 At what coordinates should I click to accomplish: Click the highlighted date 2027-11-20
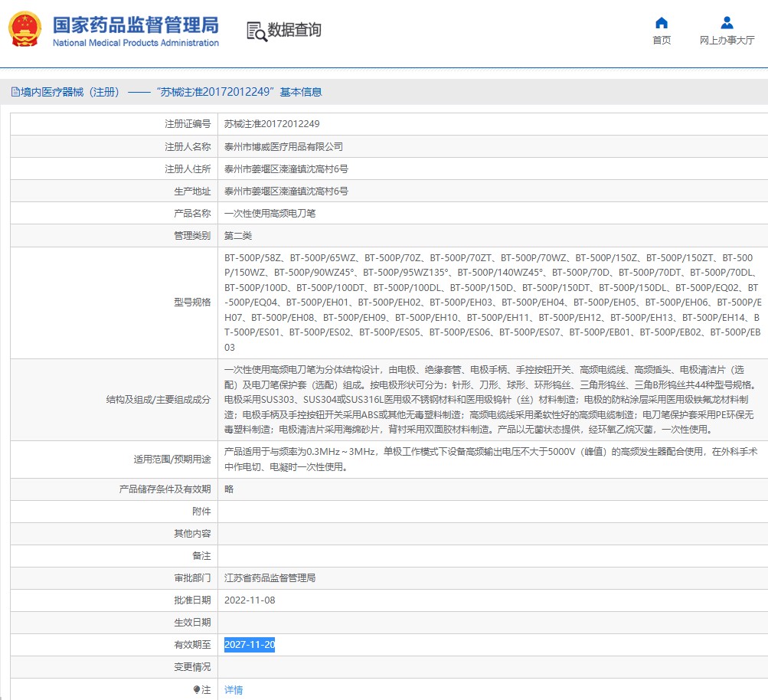[250, 645]
